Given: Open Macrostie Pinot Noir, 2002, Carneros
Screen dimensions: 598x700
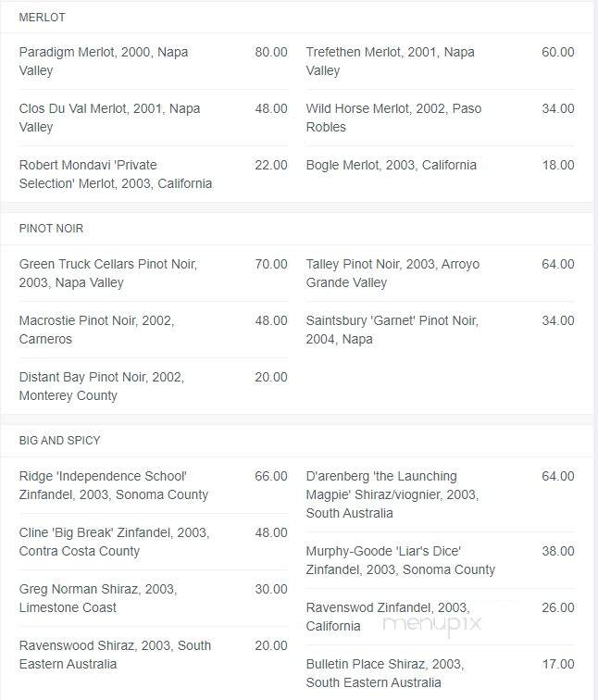Looking at the screenshot, I should (x=154, y=330).
